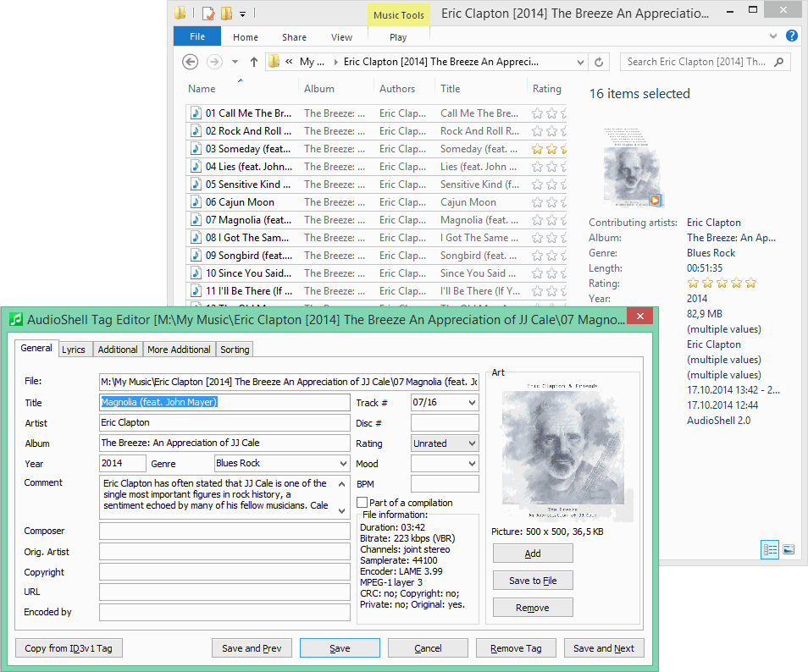Refresh the current folder view
Viewport: 808px width, 672px height.
click(x=600, y=61)
